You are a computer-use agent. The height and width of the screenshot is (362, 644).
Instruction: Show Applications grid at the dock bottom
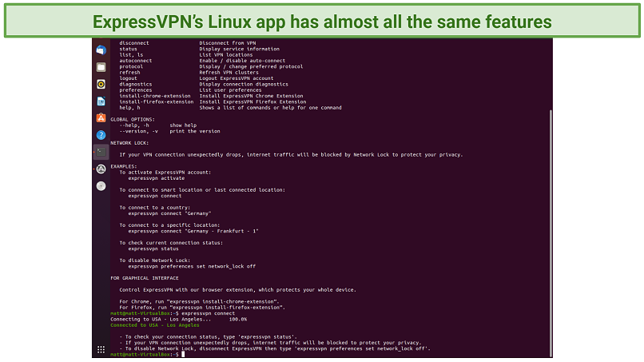(x=101, y=350)
